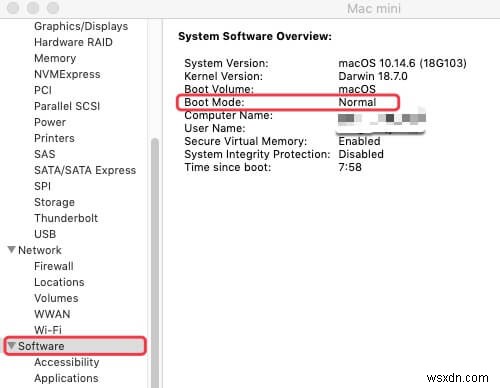Click the System Software Overview heading
The image size is (500, 388).
[255, 36]
